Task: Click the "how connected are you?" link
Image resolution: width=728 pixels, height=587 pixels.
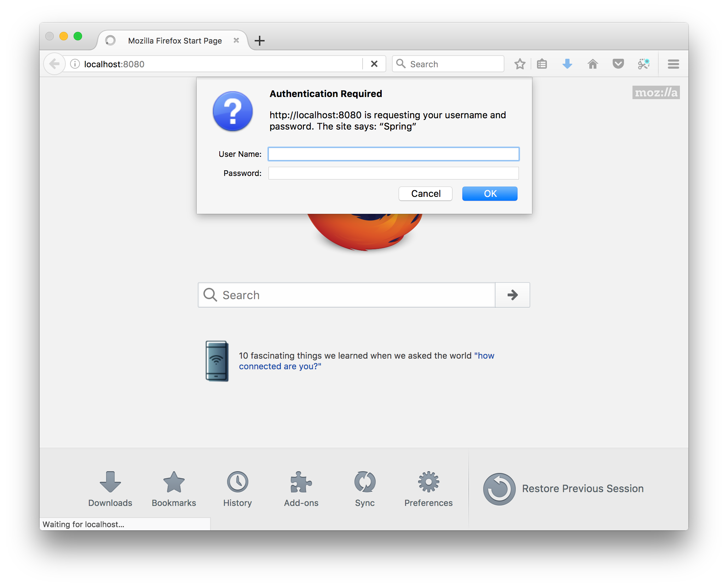Action: pyautogui.click(x=279, y=366)
